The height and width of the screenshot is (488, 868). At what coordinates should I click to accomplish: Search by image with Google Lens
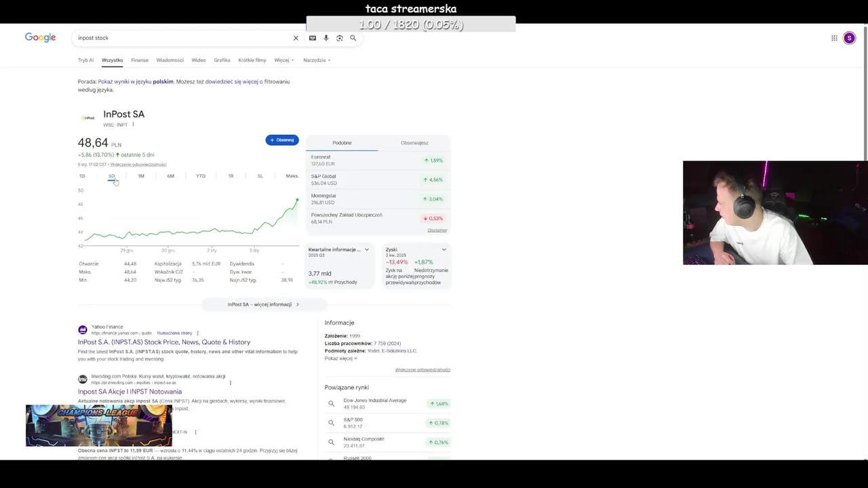340,38
